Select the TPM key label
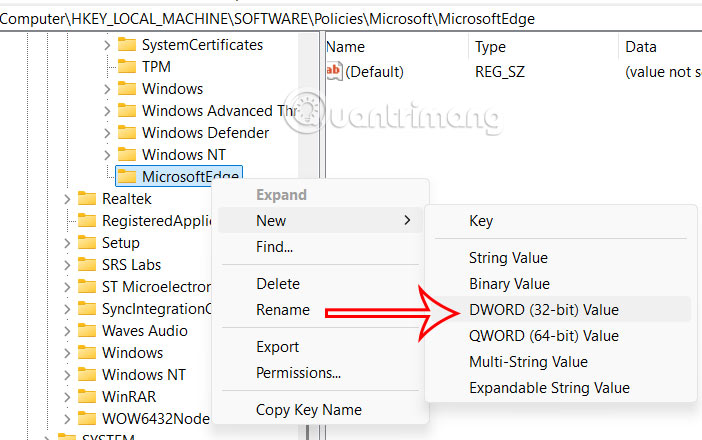702x440 pixels. (x=156, y=67)
